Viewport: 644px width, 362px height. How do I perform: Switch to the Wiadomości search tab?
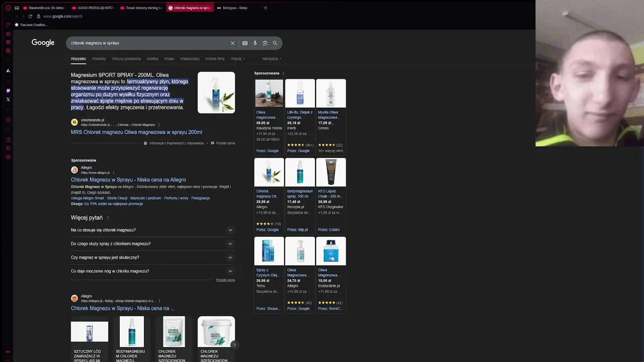pyautogui.click(x=190, y=59)
